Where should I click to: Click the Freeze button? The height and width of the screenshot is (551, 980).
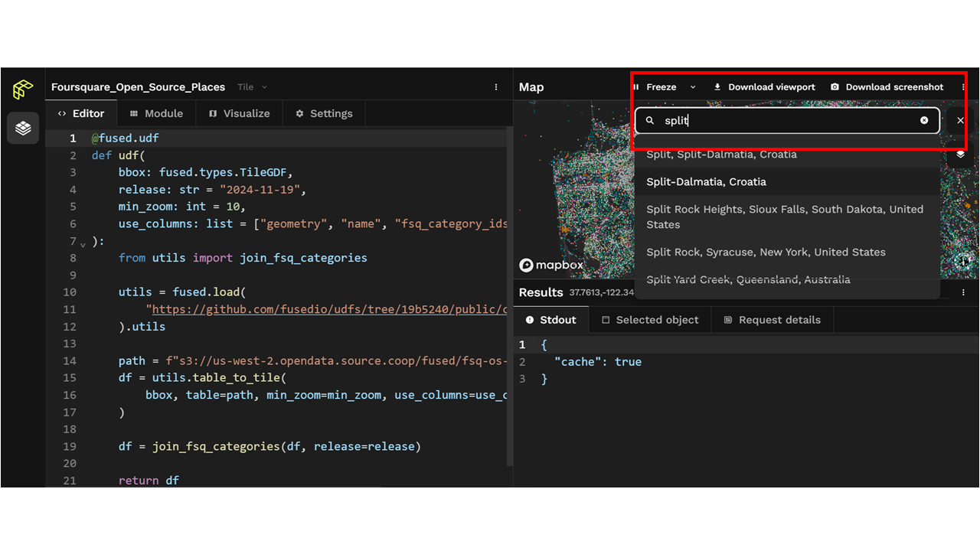click(655, 87)
